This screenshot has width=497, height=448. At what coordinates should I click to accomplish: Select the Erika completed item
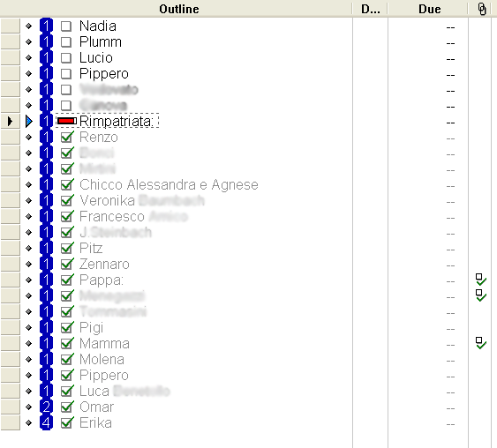(x=95, y=422)
